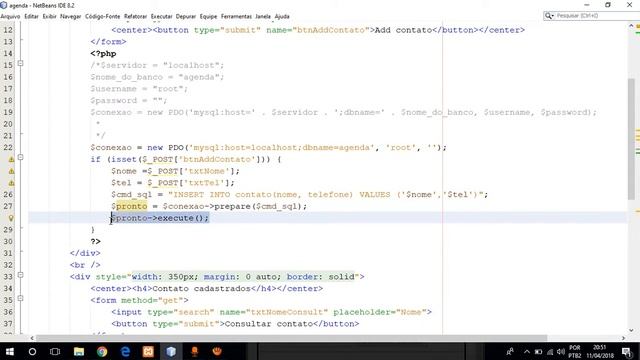Open Task View on the taskbar
Viewport: 640px width, 360px height.
55,351
